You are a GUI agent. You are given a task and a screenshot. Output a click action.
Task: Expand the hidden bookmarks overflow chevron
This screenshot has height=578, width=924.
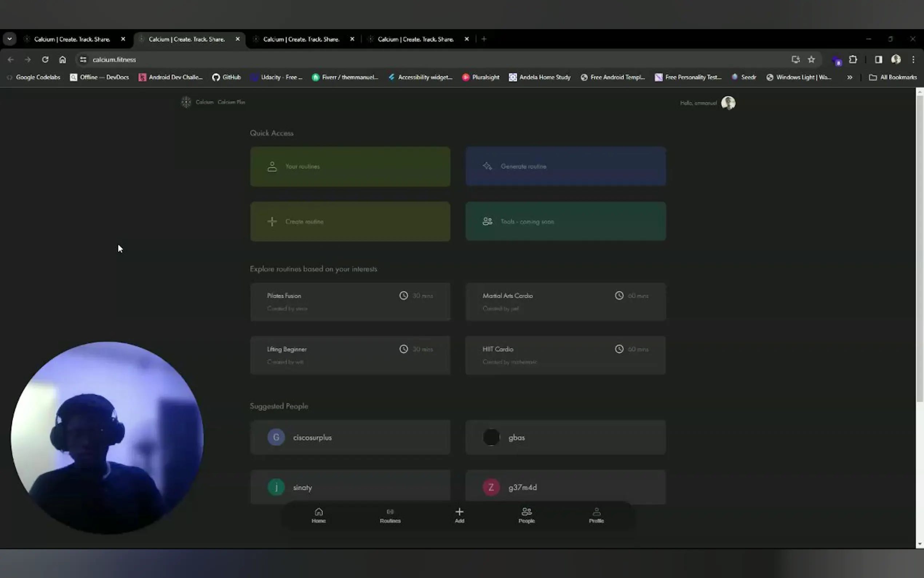click(849, 77)
